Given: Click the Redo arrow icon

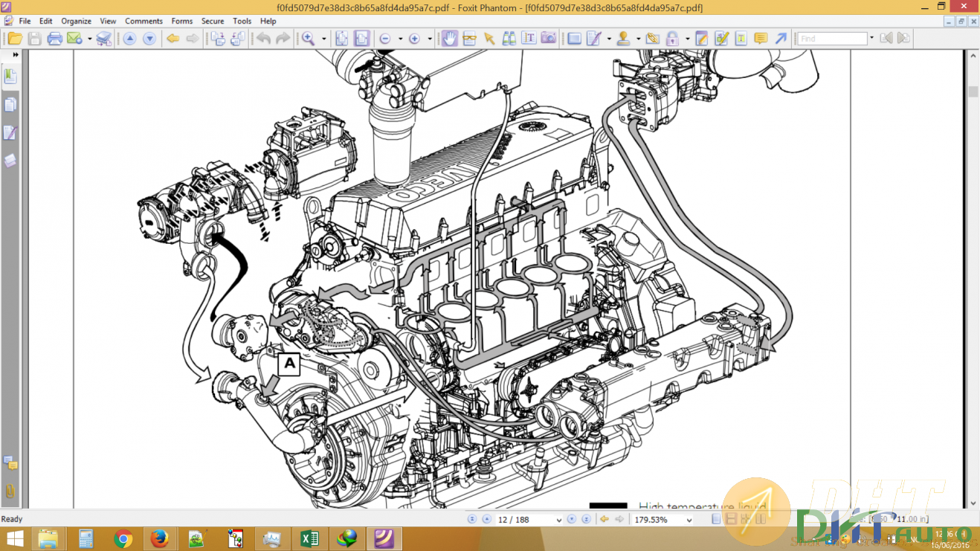Looking at the screenshot, I should tap(283, 39).
